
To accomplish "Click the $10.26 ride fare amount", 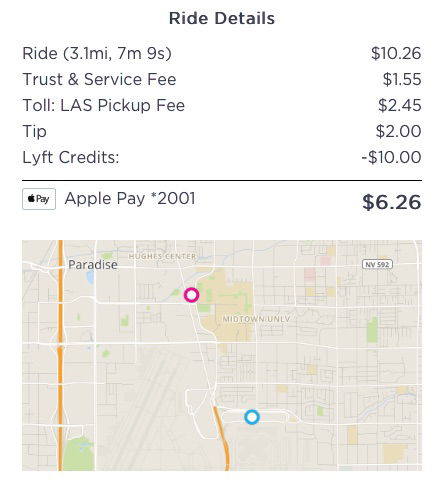I will (396, 53).
